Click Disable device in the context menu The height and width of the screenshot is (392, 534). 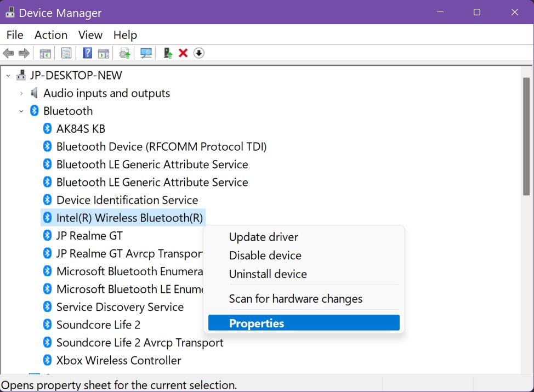coord(265,255)
